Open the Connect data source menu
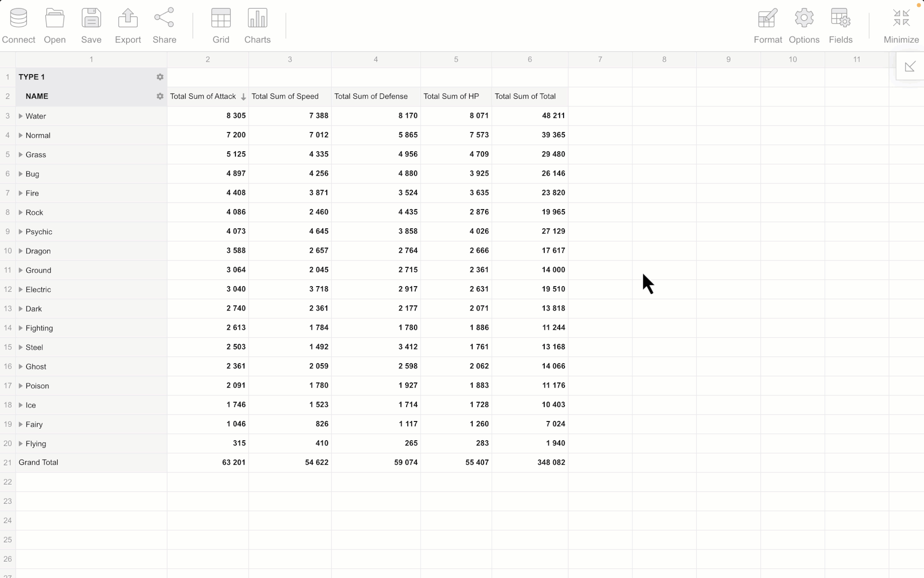924x578 pixels. coord(18,26)
